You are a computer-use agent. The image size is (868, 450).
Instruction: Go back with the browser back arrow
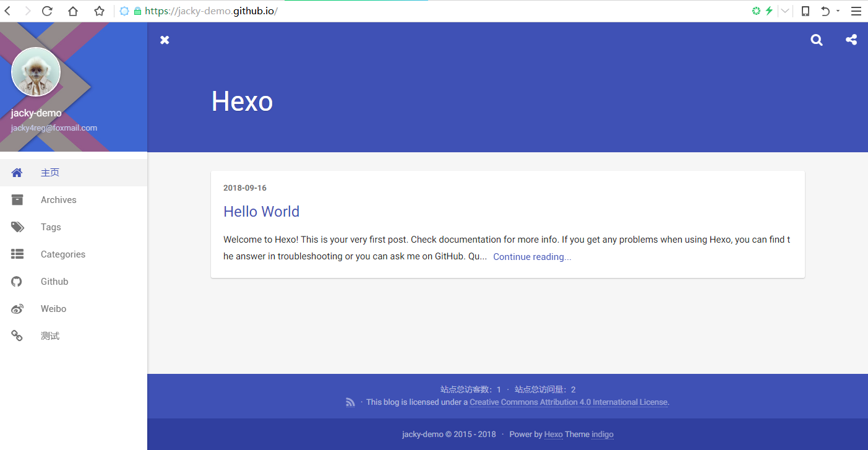7,11
